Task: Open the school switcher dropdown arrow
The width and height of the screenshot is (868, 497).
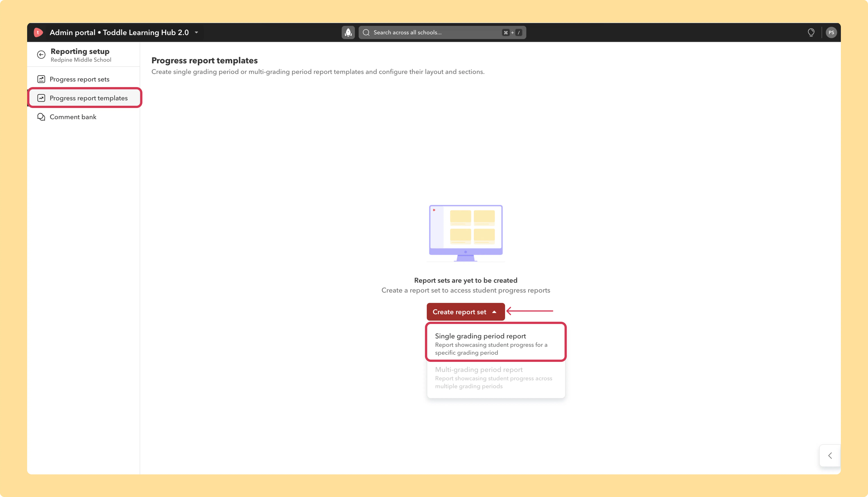Action: pyautogui.click(x=197, y=32)
